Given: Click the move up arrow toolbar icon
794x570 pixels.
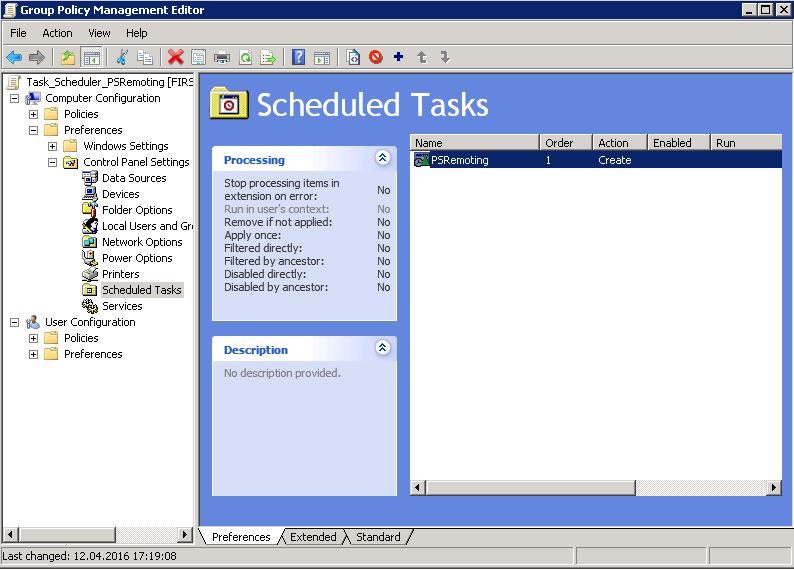Looking at the screenshot, I should point(422,57).
